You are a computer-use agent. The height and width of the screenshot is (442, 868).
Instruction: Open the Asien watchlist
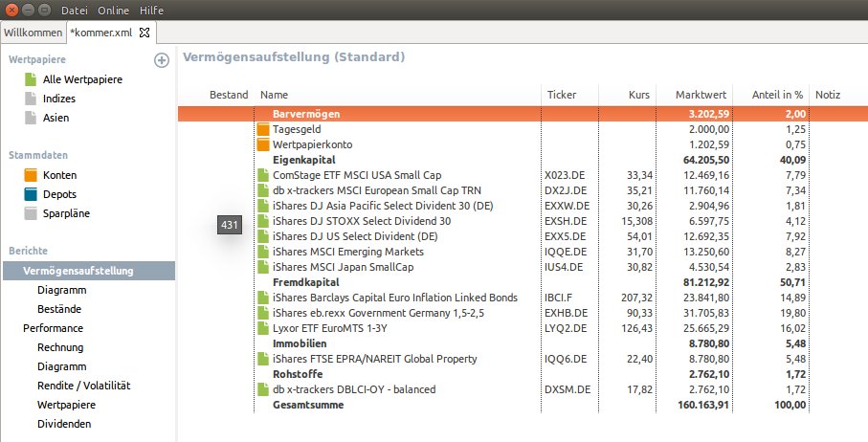(56, 118)
